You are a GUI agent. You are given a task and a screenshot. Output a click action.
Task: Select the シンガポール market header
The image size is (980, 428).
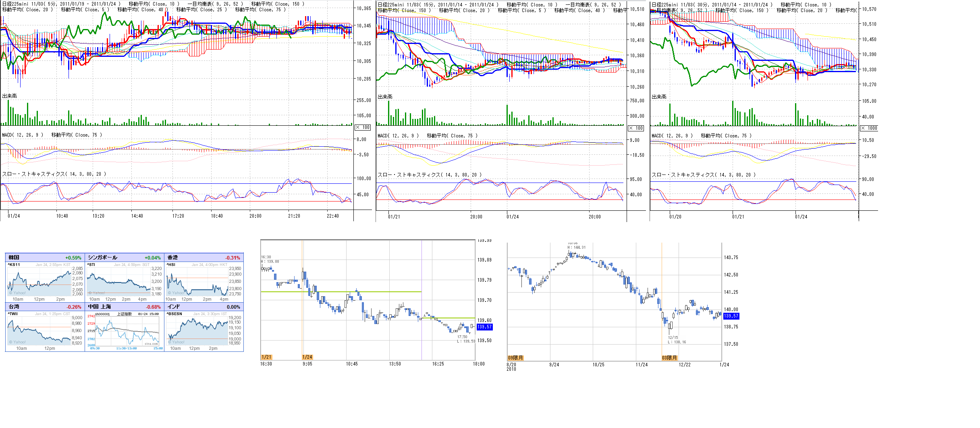102,258
